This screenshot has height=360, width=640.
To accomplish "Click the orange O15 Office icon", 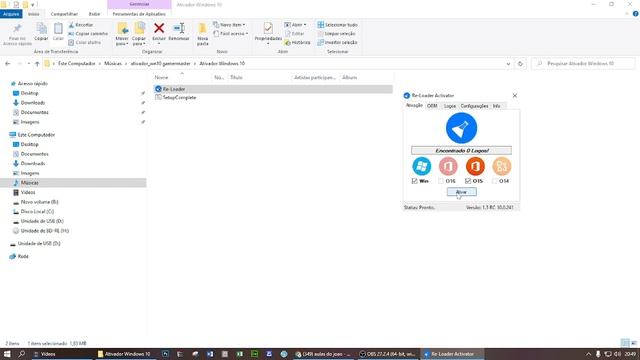I will click(x=475, y=166).
